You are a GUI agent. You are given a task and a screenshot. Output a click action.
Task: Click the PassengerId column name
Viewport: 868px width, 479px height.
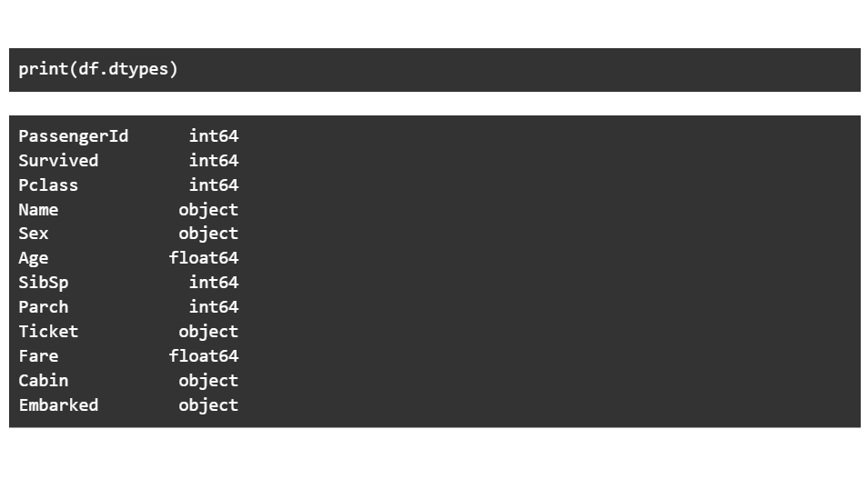pos(74,136)
